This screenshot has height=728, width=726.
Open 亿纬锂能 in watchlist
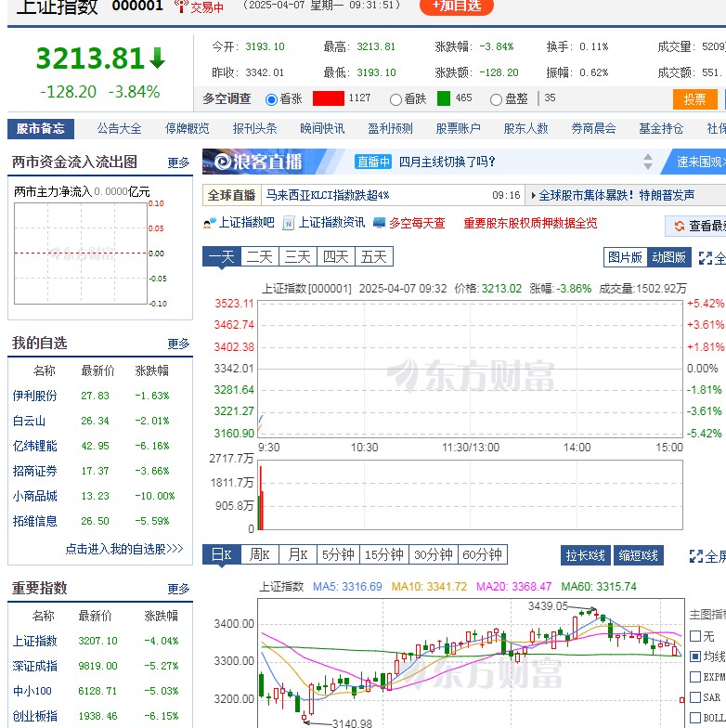tap(35, 446)
